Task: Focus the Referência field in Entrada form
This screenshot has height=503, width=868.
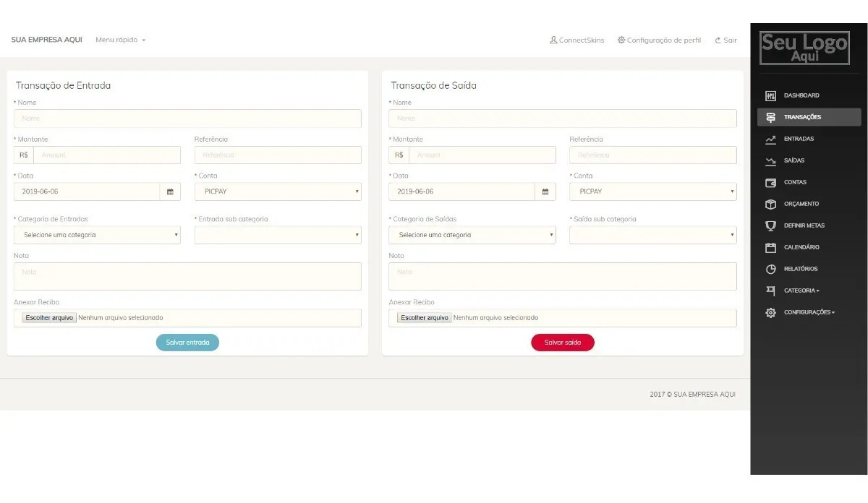Action: (x=278, y=155)
